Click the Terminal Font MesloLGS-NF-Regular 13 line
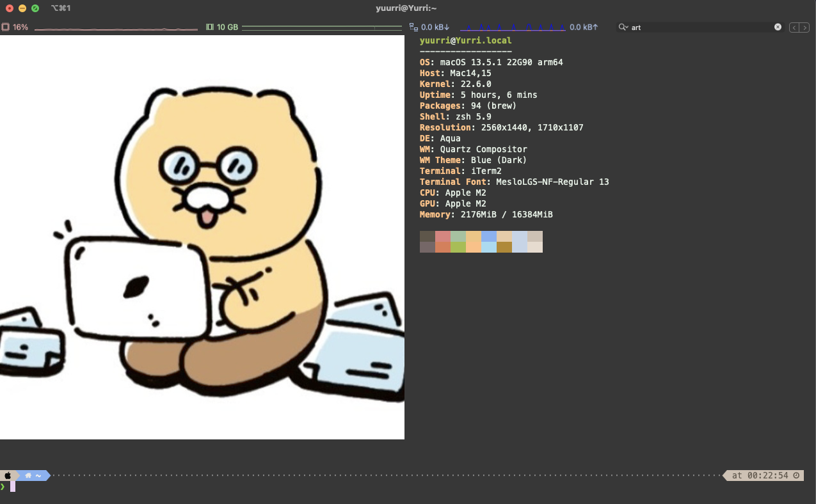This screenshot has width=816, height=504. [515, 182]
